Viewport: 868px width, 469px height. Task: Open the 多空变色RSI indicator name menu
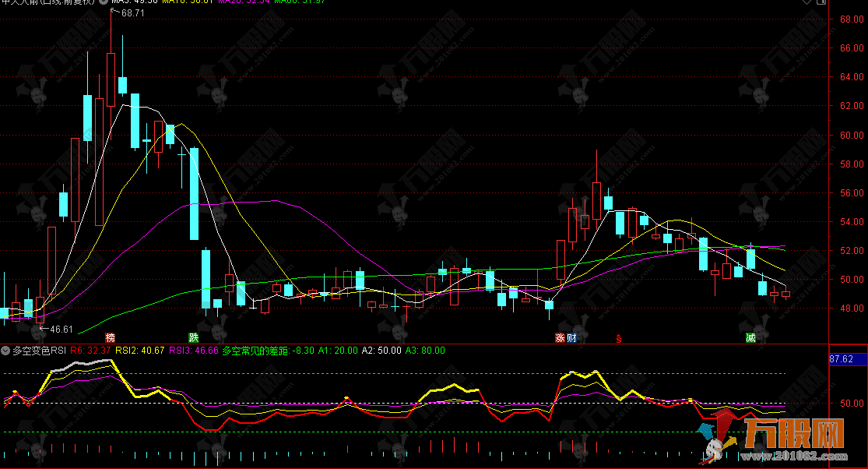(39, 351)
